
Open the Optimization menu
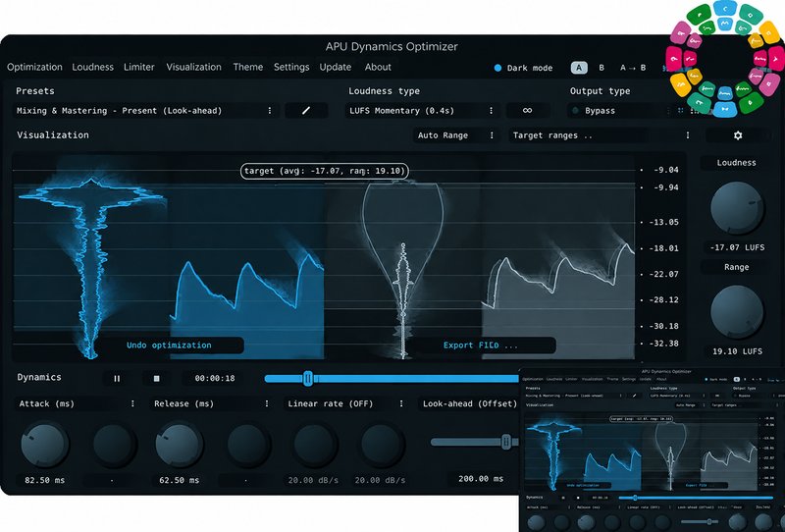click(34, 67)
